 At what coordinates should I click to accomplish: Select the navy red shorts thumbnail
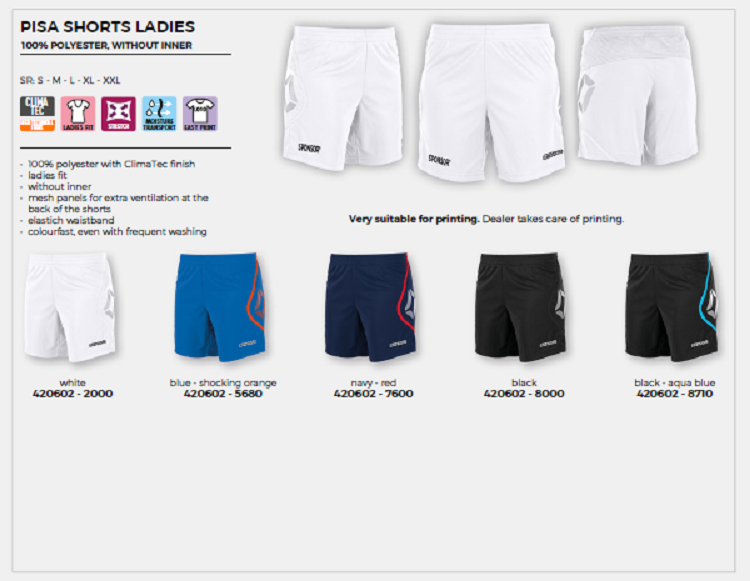(x=371, y=307)
